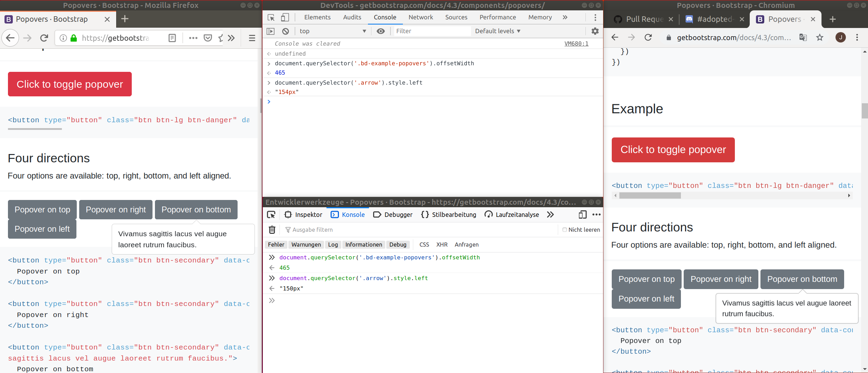
Task: Open Google Translate from Chromium address bar
Action: (x=803, y=38)
